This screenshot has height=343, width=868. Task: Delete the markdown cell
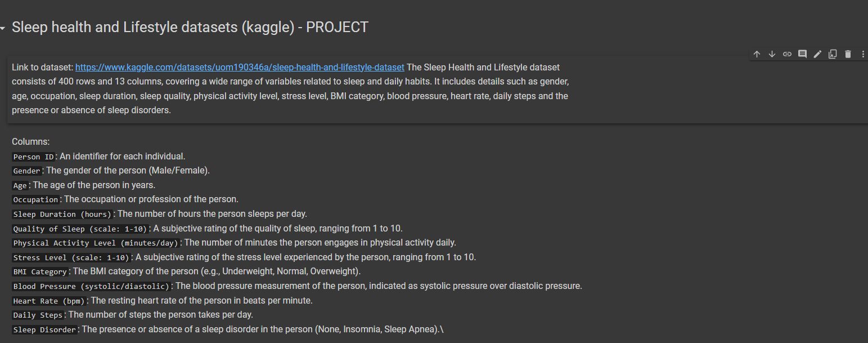tap(848, 54)
